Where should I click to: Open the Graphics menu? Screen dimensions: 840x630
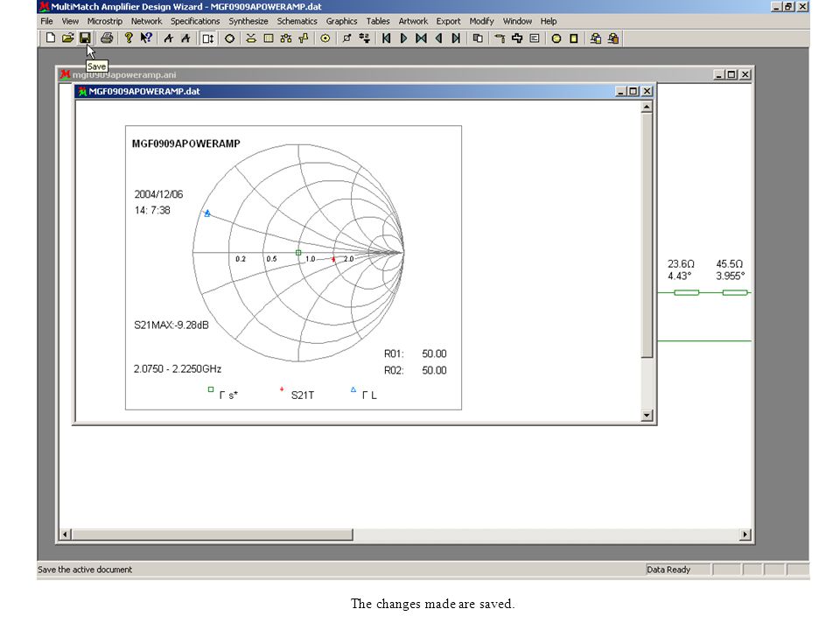tap(341, 21)
